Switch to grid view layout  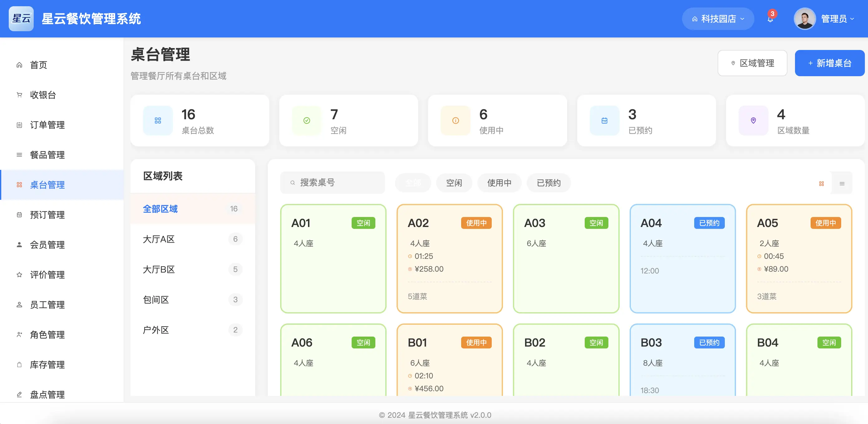click(x=821, y=184)
